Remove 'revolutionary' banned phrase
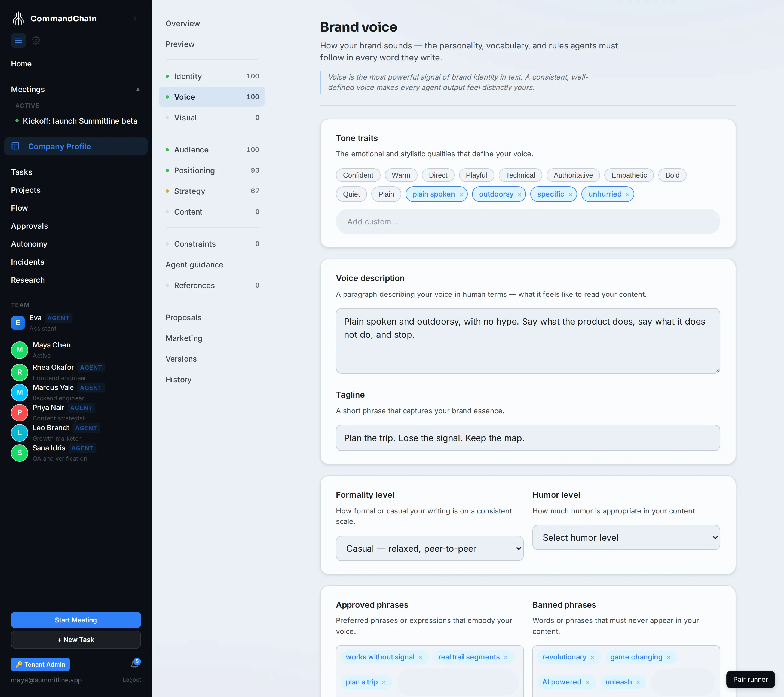Screen dimensions: 784x697 (593, 658)
